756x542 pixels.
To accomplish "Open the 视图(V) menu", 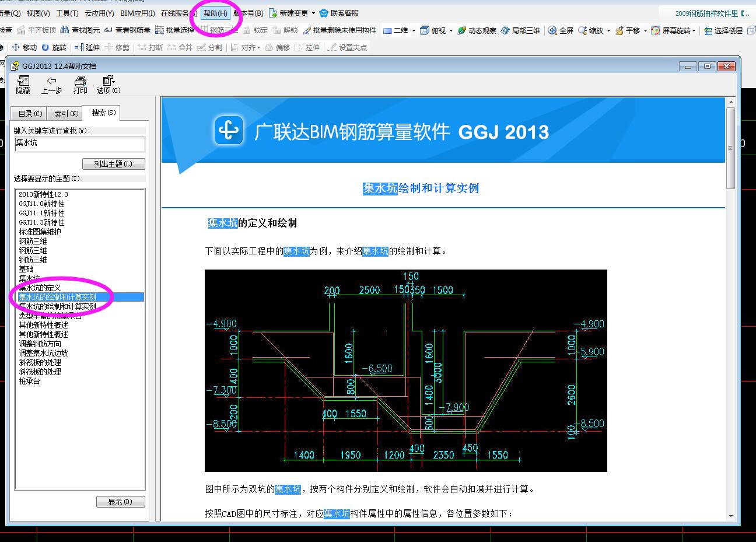I will pyautogui.click(x=38, y=13).
